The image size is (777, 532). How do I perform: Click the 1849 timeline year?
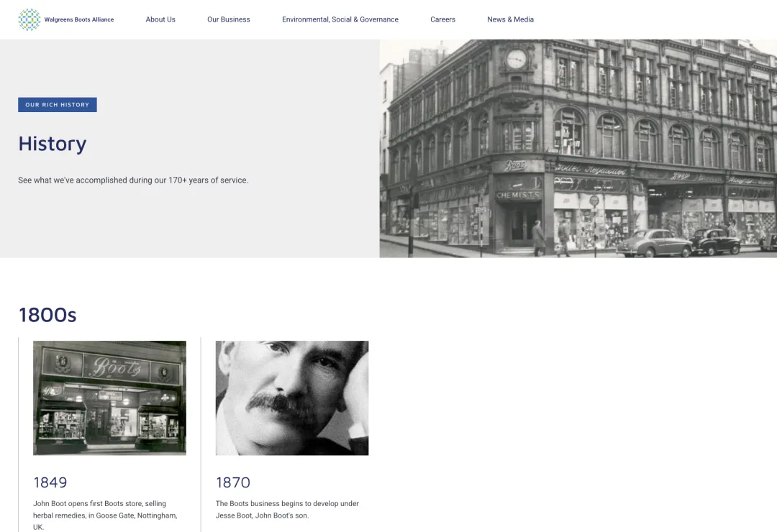pyautogui.click(x=50, y=482)
